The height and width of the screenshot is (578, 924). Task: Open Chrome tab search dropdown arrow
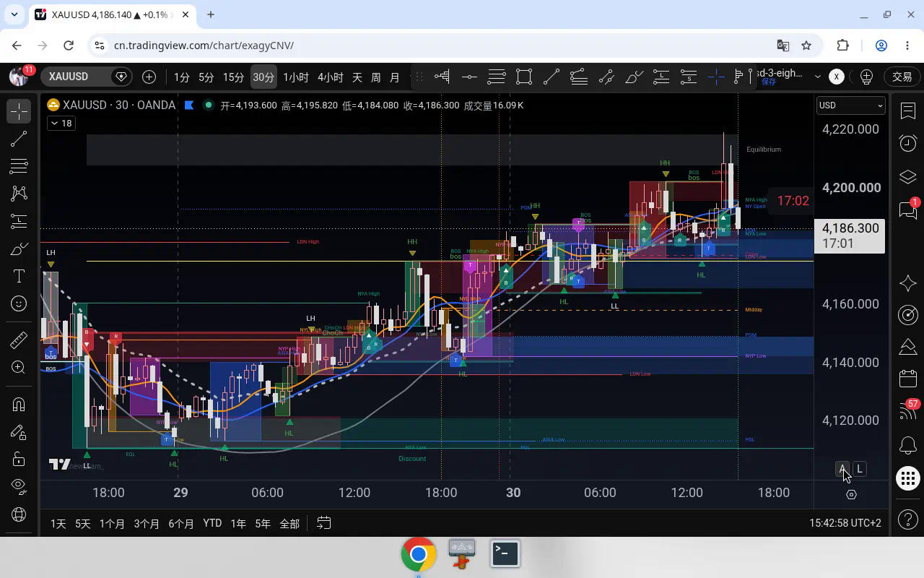14,14
